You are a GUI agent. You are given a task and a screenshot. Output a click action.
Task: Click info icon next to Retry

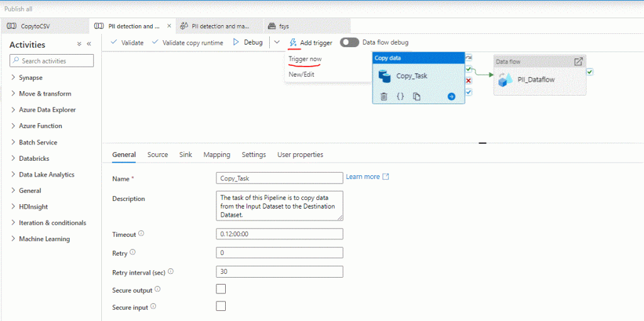click(132, 253)
